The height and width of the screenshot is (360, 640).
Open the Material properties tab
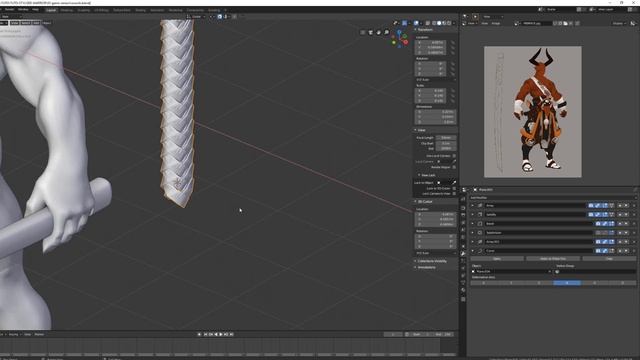[x=463, y=290]
